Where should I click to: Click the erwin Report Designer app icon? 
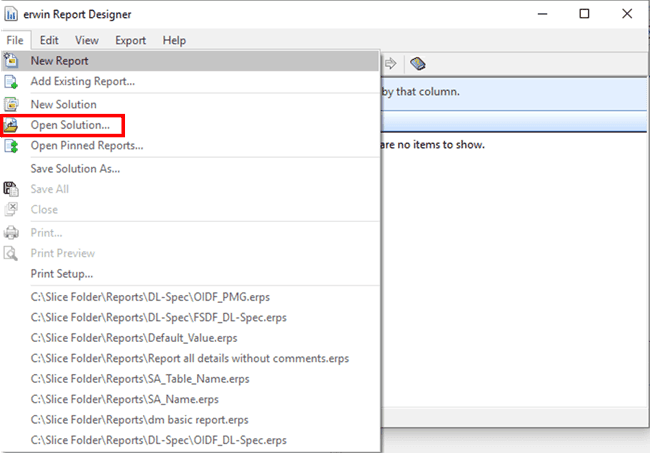pos(11,14)
